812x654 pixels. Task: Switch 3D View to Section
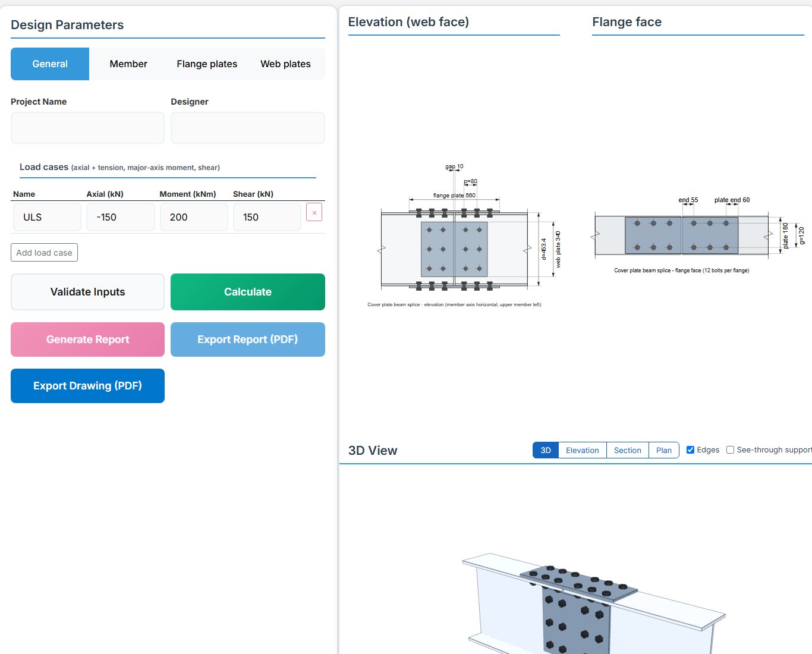click(628, 450)
